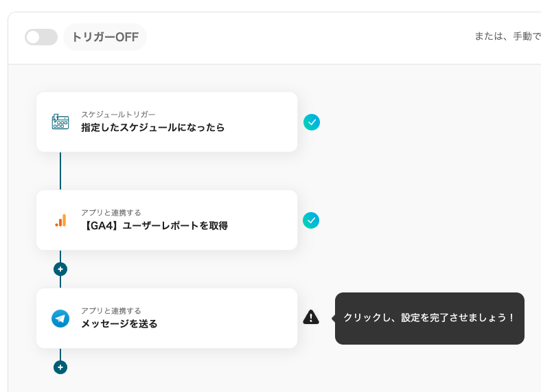
Task: Click the Google Analytics bar-chart icon
Action: click(60, 220)
